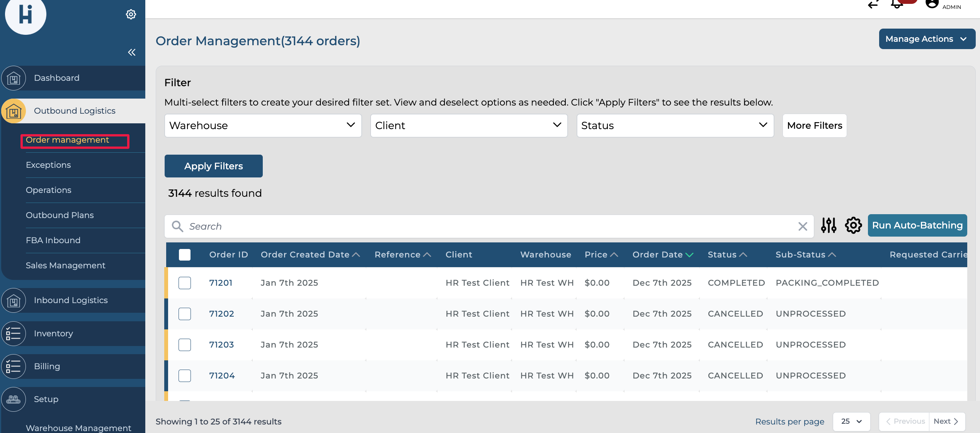Click into the Search input field
980x433 pixels.
[x=487, y=227]
